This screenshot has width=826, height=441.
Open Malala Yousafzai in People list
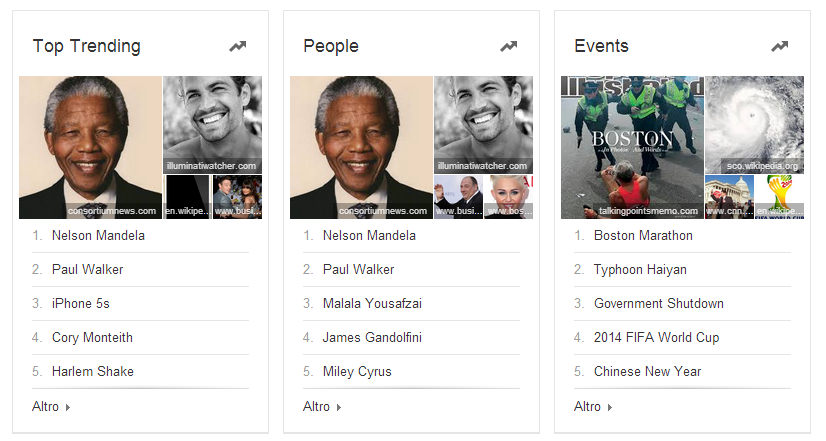click(372, 303)
